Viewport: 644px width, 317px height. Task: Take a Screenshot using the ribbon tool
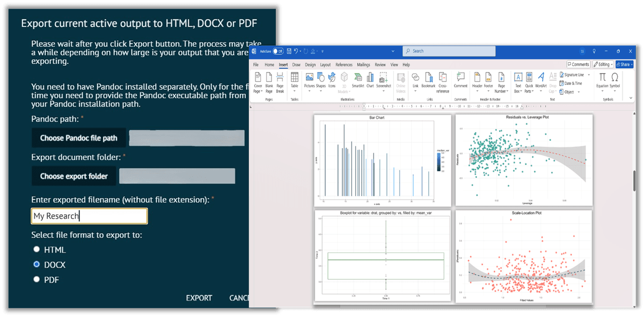[384, 81]
